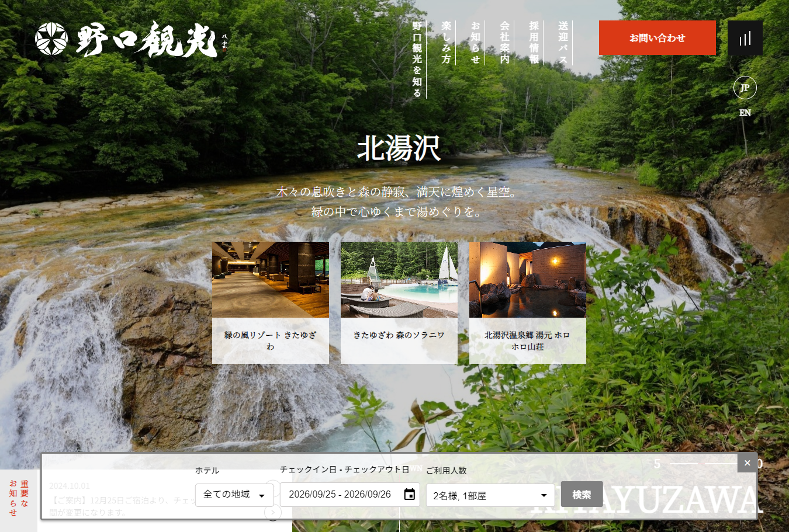This screenshot has width=789, height=532.
Task: Click the Noguchi Kanko crest logo
Action: [x=51, y=39]
